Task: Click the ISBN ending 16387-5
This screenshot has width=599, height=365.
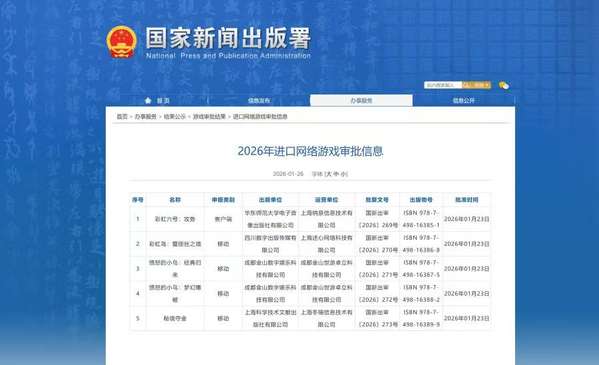Action: [421, 269]
